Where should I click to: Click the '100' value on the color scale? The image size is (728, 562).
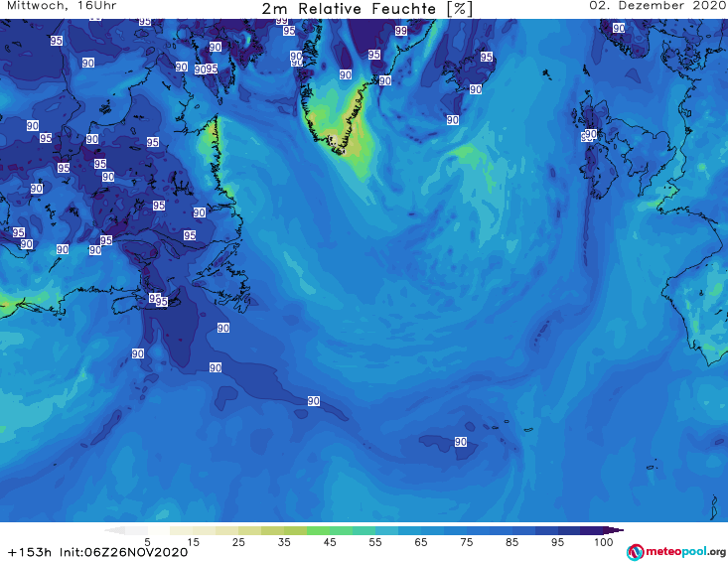[604, 542]
